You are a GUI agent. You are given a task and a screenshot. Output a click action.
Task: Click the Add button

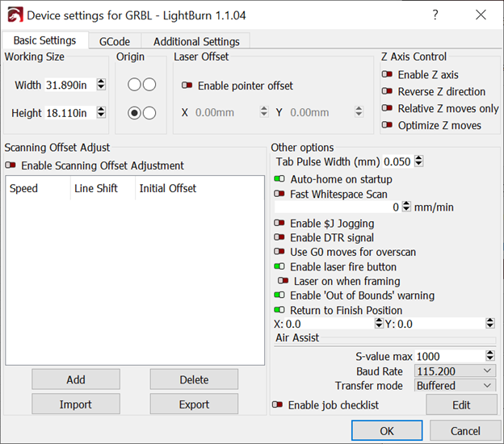click(x=76, y=379)
